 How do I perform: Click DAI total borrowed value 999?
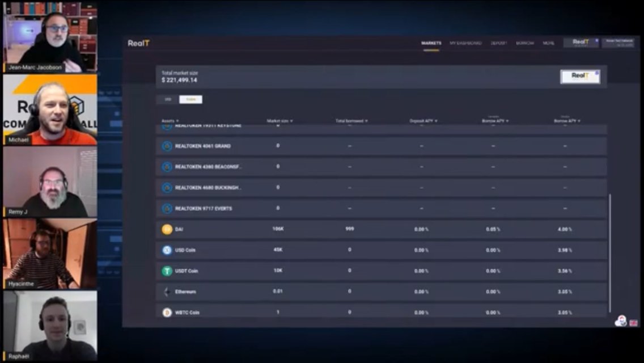[x=350, y=229]
